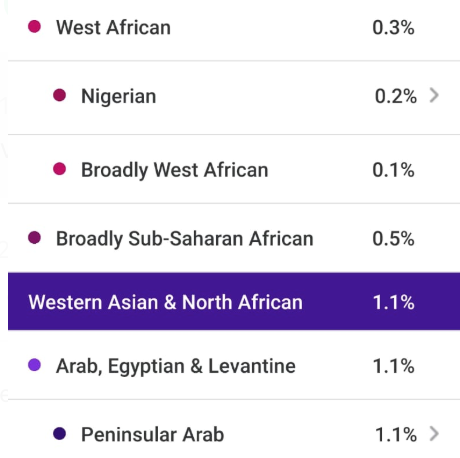Viewport: 460px width, 458px height.
Task: Click the Nigerian 0.2% percentage
Action: click(x=396, y=96)
